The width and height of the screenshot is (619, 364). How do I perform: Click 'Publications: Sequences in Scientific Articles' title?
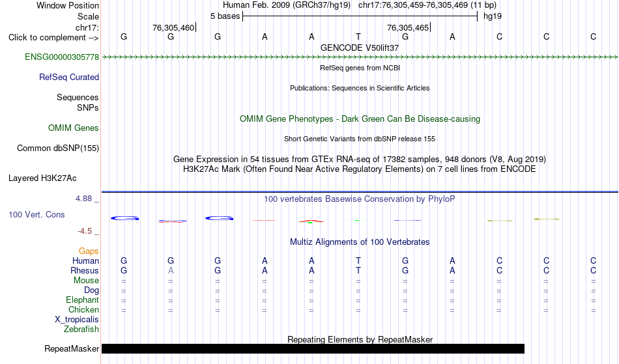click(x=360, y=89)
